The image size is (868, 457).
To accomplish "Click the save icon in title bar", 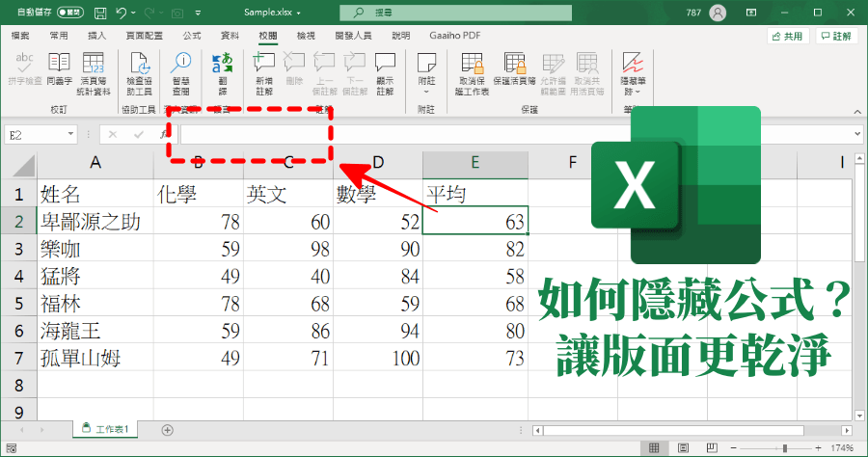I will click(100, 13).
